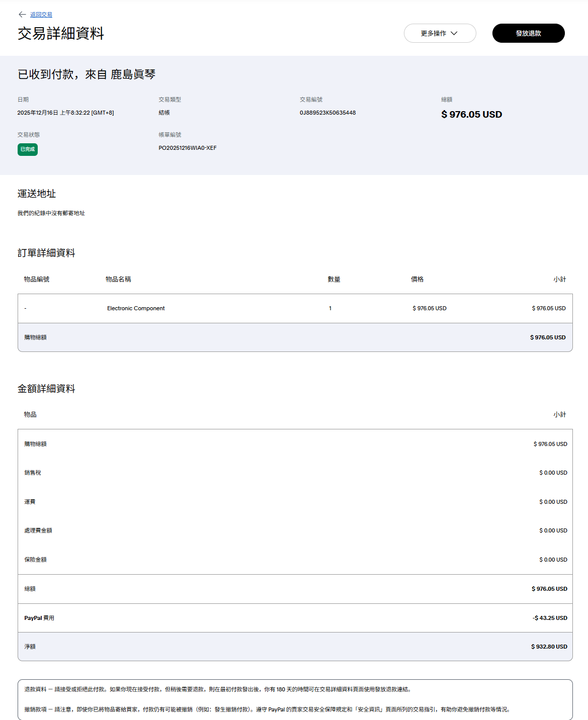Click the 物品名稱 column header
588x720 pixels.
[118, 279]
